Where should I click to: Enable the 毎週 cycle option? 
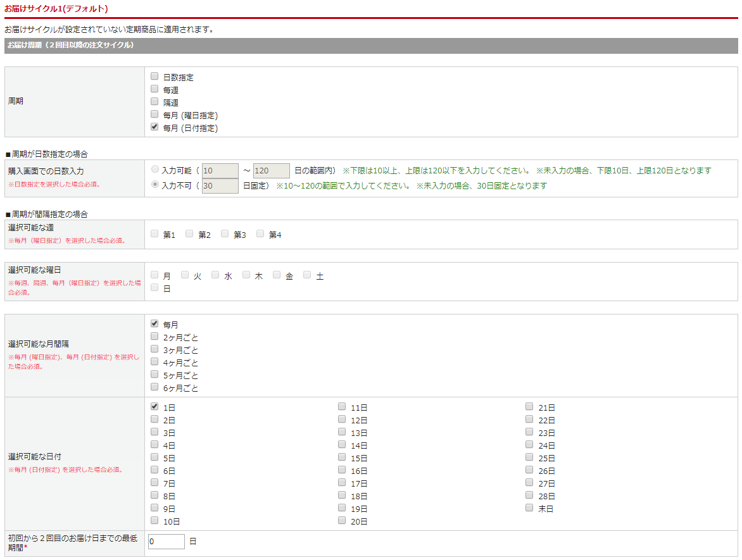click(x=154, y=89)
